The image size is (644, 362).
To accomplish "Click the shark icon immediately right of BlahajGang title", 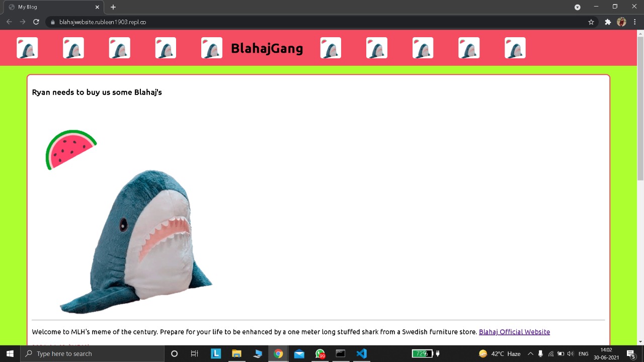I will (x=331, y=48).
